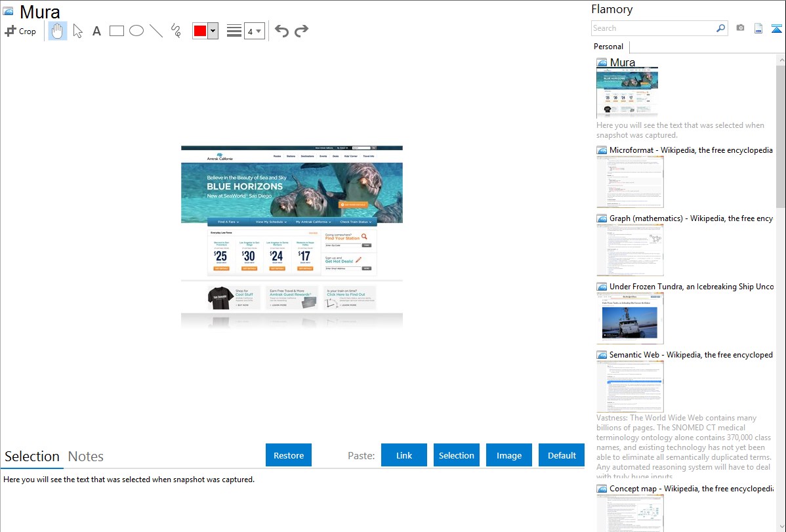The image size is (786, 532).
Task: Choose the text annotation tool
Action: 96,31
